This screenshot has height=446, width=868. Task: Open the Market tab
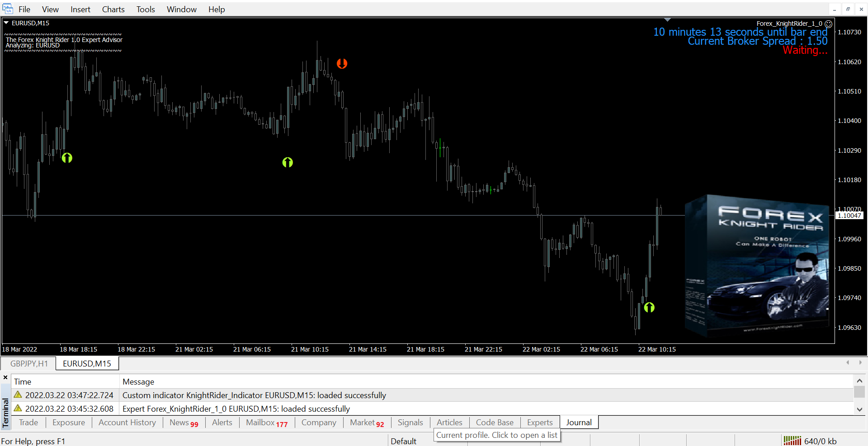[367, 423]
